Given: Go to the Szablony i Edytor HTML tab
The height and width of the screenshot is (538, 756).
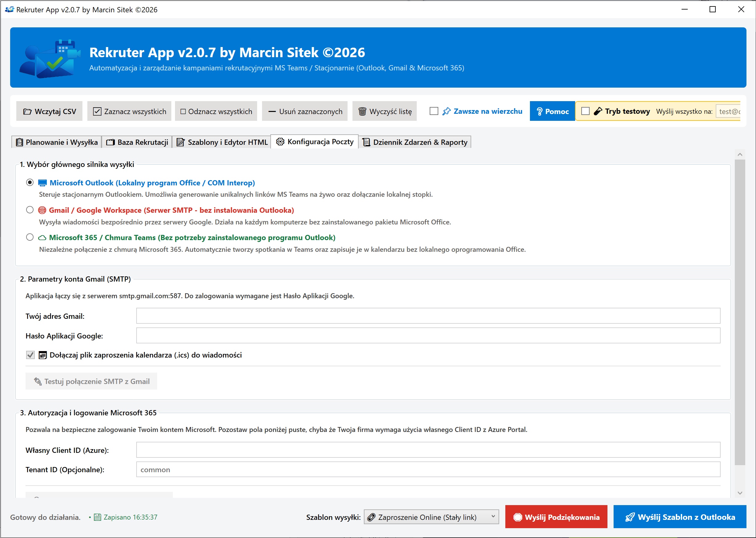Looking at the screenshot, I should [222, 142].
